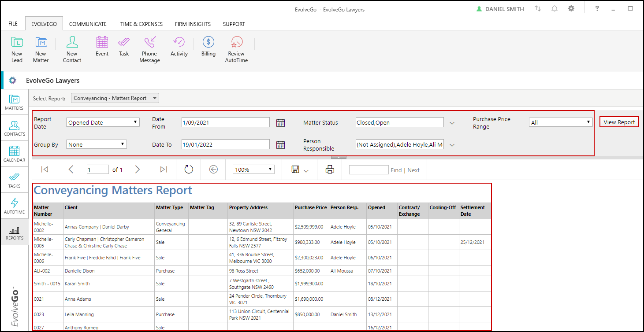The image size is (644, 332).
Task: Expand the Select Report dropdown
Action: click(x=115, y=98)
